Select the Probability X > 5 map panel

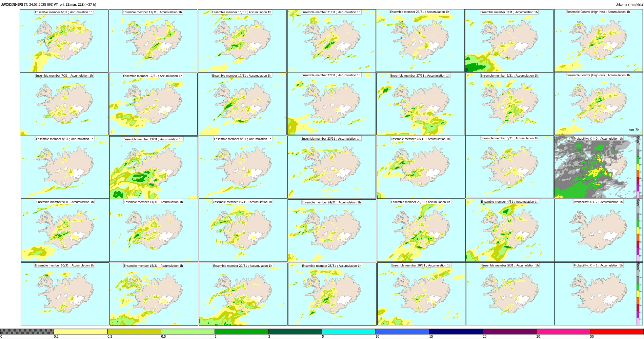[x=599, y=294]
